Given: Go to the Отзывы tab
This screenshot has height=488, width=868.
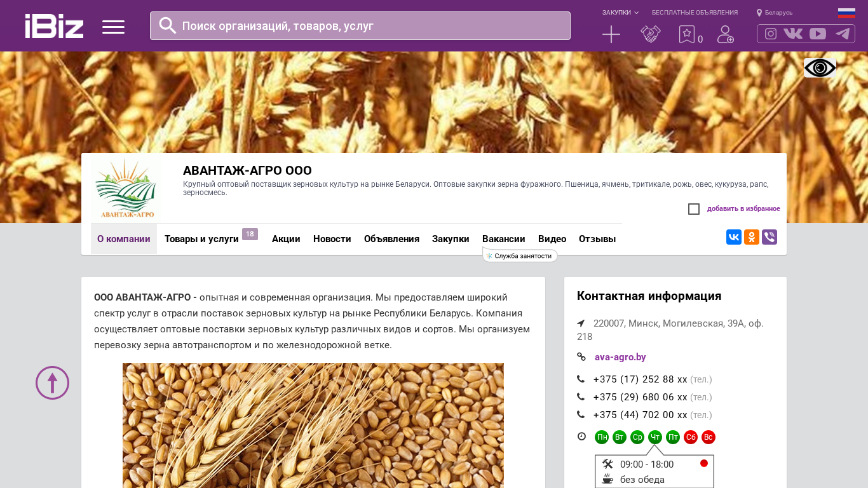Looking at the screenshot, I should 597,239.
